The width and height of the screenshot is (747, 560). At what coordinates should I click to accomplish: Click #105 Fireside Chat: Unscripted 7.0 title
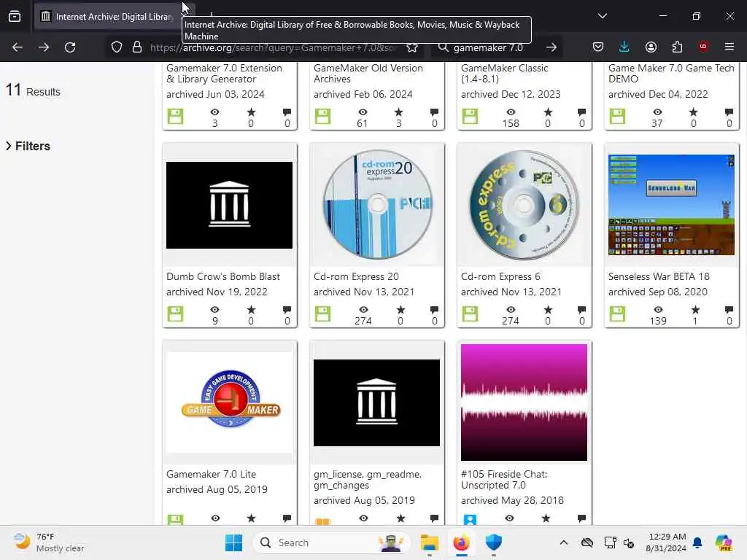coord(504,480)
